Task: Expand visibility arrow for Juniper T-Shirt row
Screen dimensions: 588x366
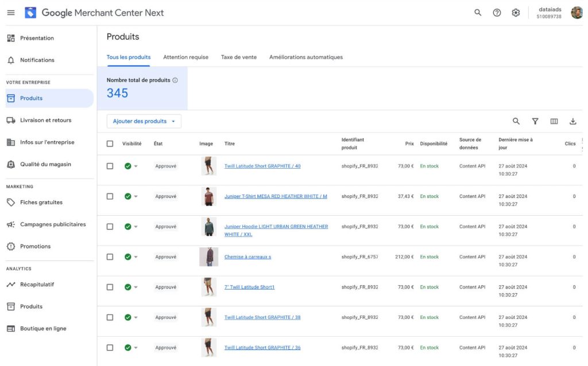Action: (x=136, y=196)
